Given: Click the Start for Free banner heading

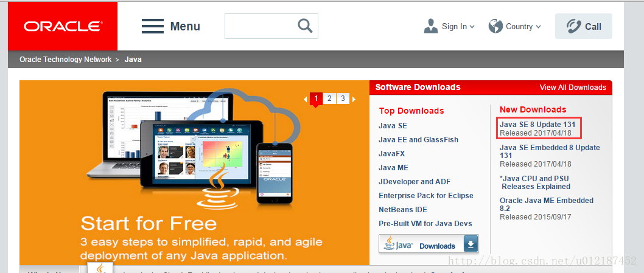Looking at the screenshot, I should coord(149,224).
